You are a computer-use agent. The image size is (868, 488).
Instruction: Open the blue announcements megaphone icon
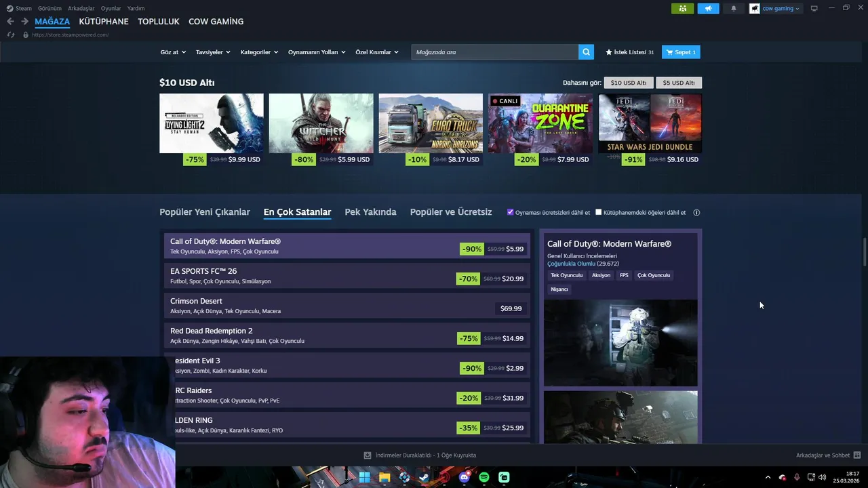[708, 8]
